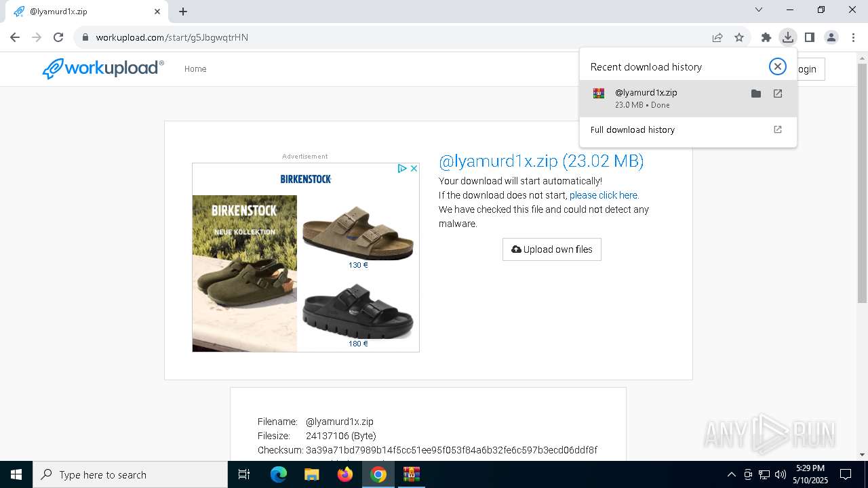Open Chrome side panel

tap(810, 37)
